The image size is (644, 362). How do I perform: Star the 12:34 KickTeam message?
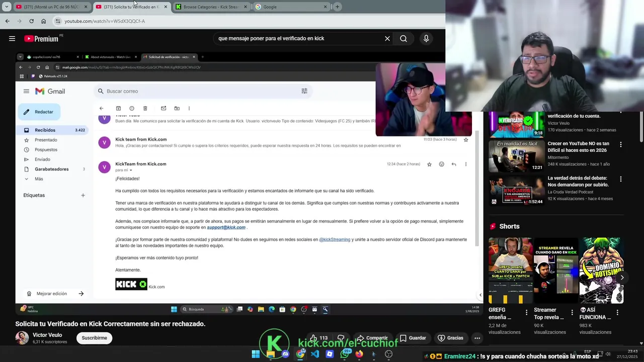tap(429, 164)
